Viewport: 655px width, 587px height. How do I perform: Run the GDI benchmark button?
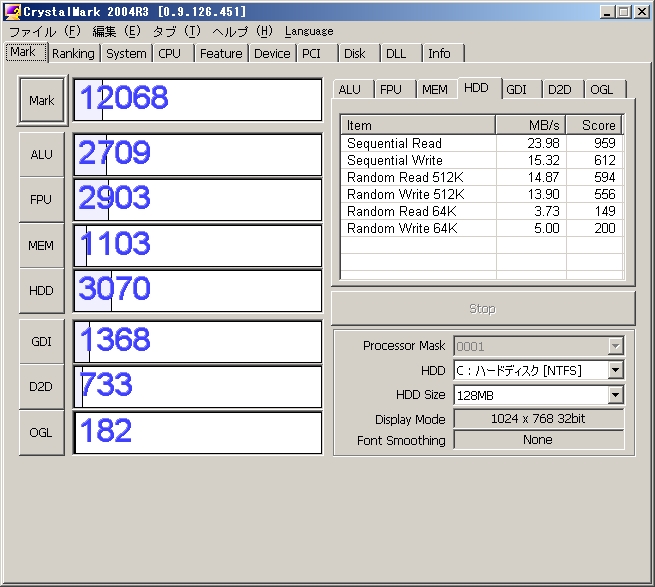tap(42, 342)
